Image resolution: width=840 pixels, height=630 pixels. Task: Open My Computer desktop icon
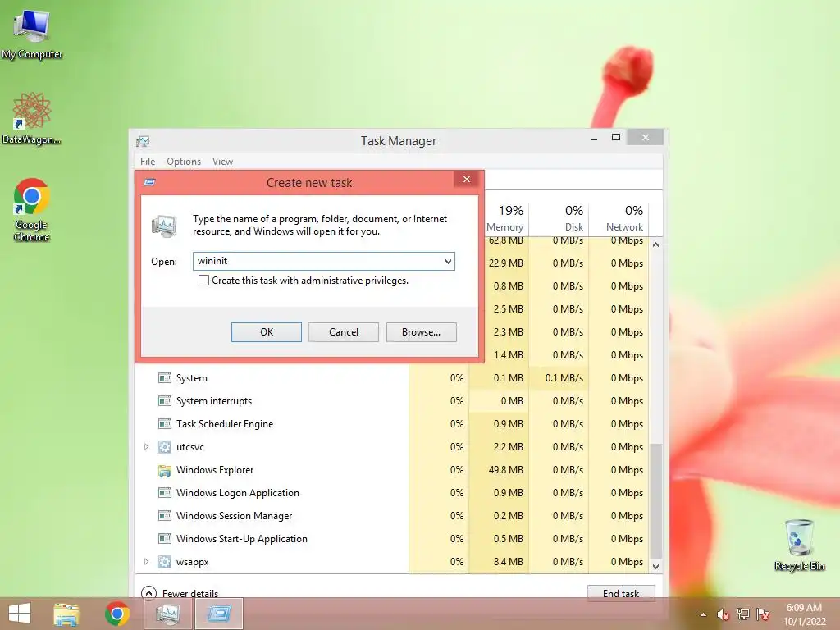(32, 34)
